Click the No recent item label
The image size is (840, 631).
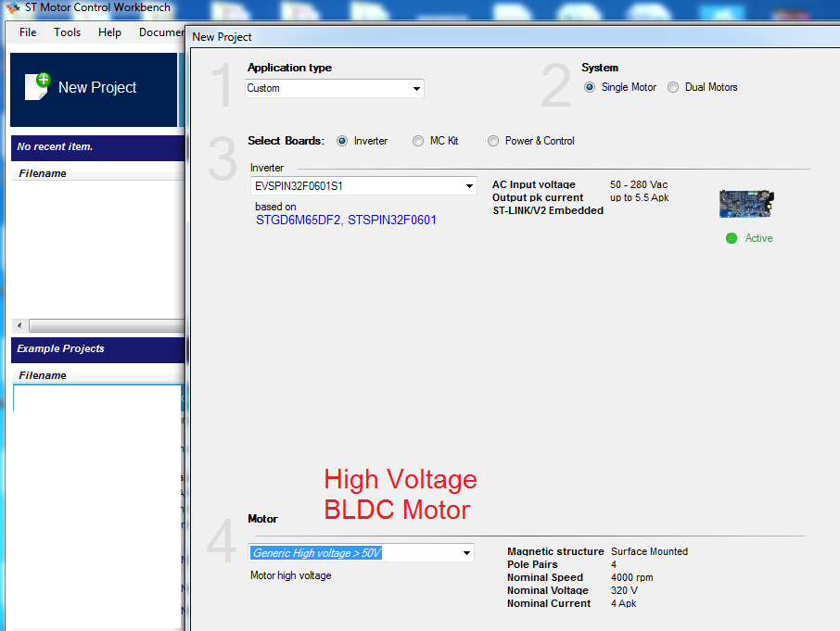(x=55, y=146)
